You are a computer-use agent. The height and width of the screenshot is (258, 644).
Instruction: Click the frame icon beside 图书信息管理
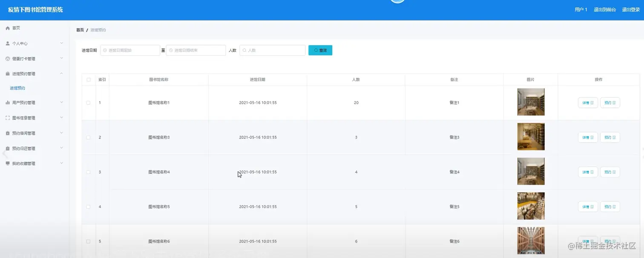coord(8,118)
